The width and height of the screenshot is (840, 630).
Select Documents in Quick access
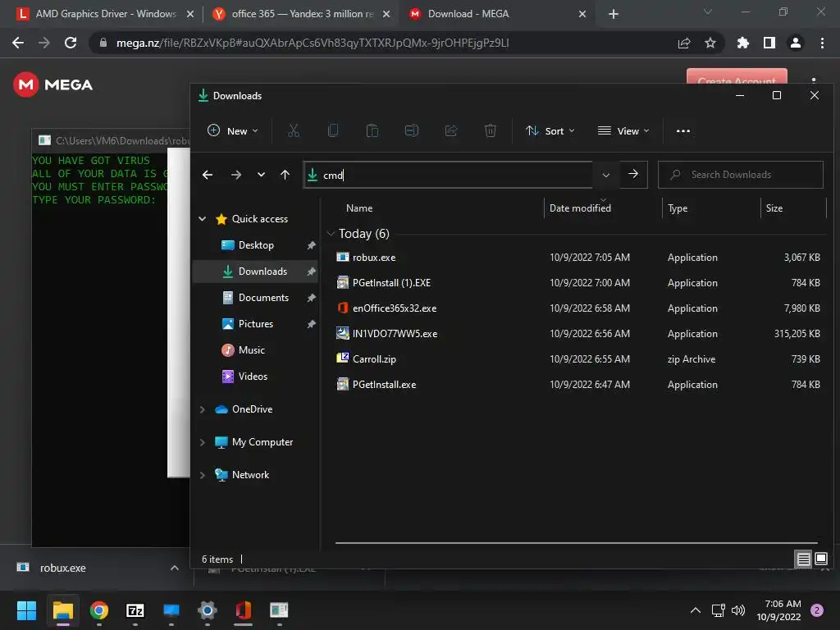point(263,298)
